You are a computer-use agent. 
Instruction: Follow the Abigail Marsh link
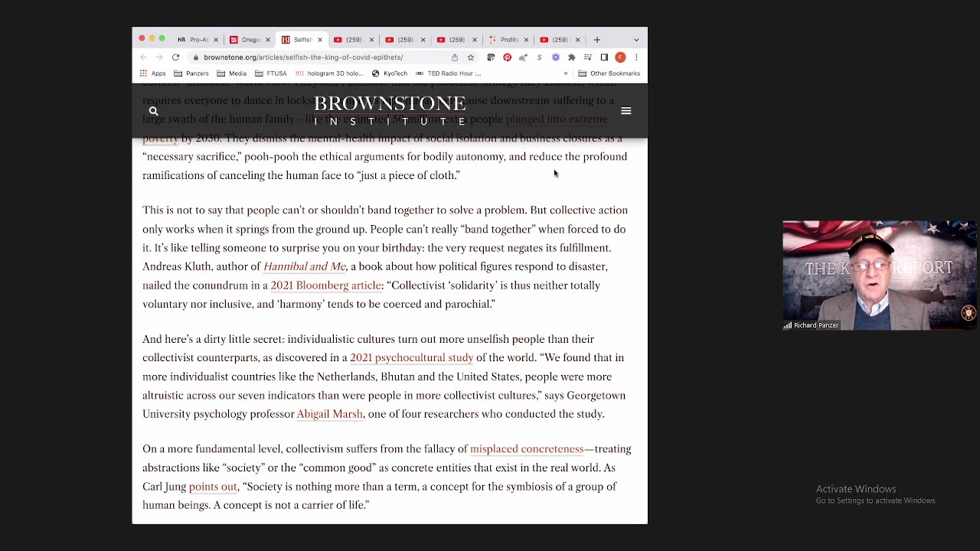329,414
